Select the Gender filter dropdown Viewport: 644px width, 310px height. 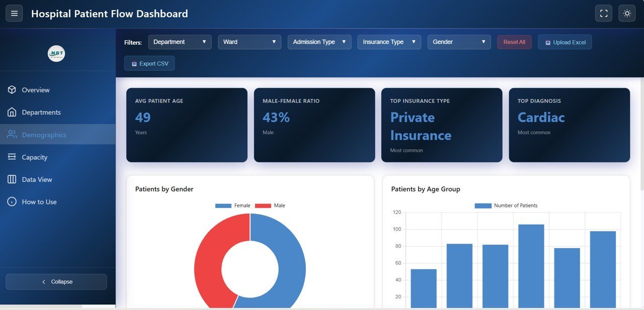[459, 42]
